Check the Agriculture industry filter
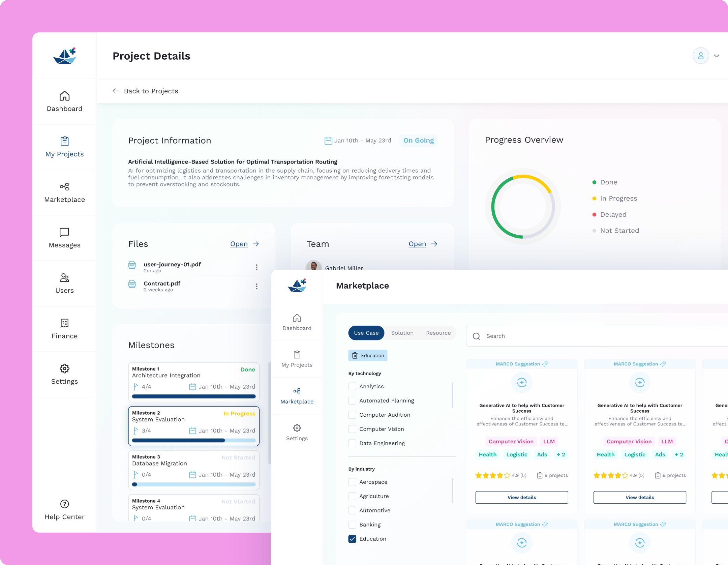Screen dimensions: 728x565 (352, 496)
